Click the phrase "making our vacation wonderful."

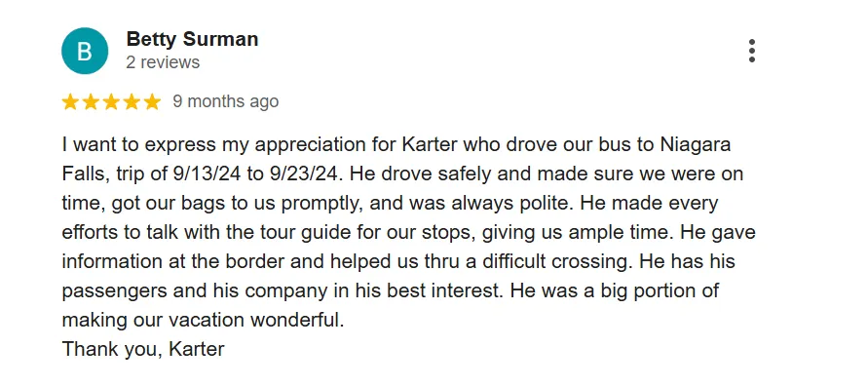pyautogui.click(x=203, y=321)
